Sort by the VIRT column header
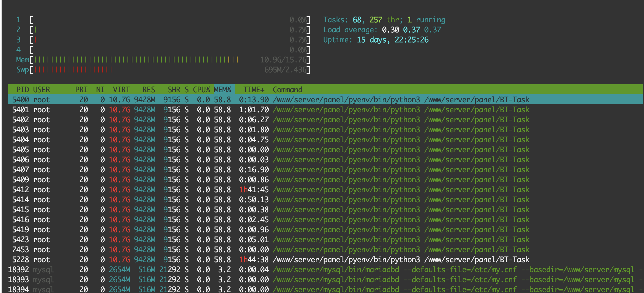The image size is (644, 293). pos(121,90)
